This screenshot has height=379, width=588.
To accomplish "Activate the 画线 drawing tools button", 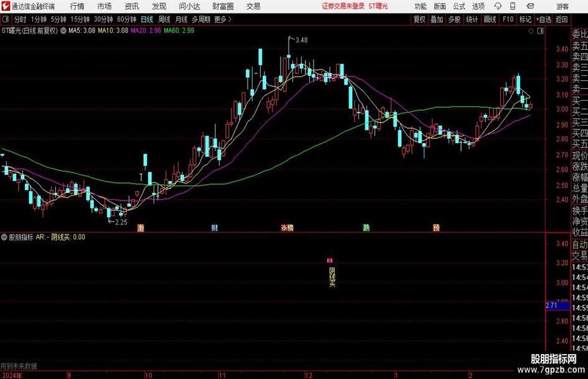I will point(490,19).
